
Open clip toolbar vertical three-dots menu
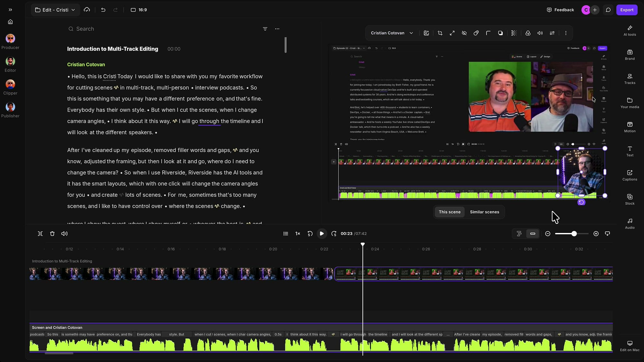[x=565, y=33]
